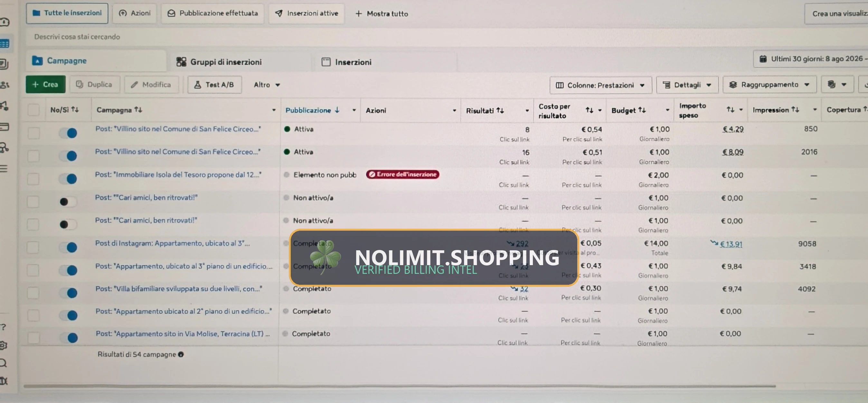Screen dimensions: 868x403
Task: Sort by Pubblicazione descending arrow
Action: 337,110
